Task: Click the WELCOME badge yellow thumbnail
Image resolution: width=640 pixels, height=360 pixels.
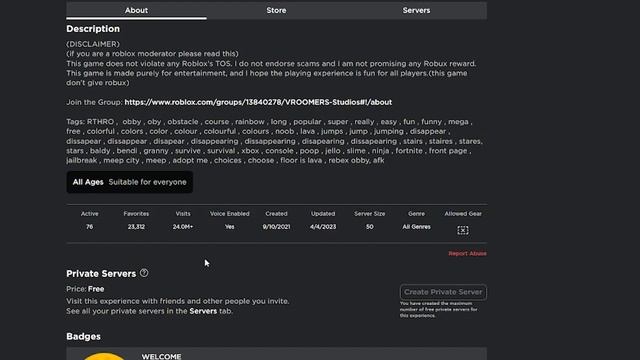Action: coord(104,356)
